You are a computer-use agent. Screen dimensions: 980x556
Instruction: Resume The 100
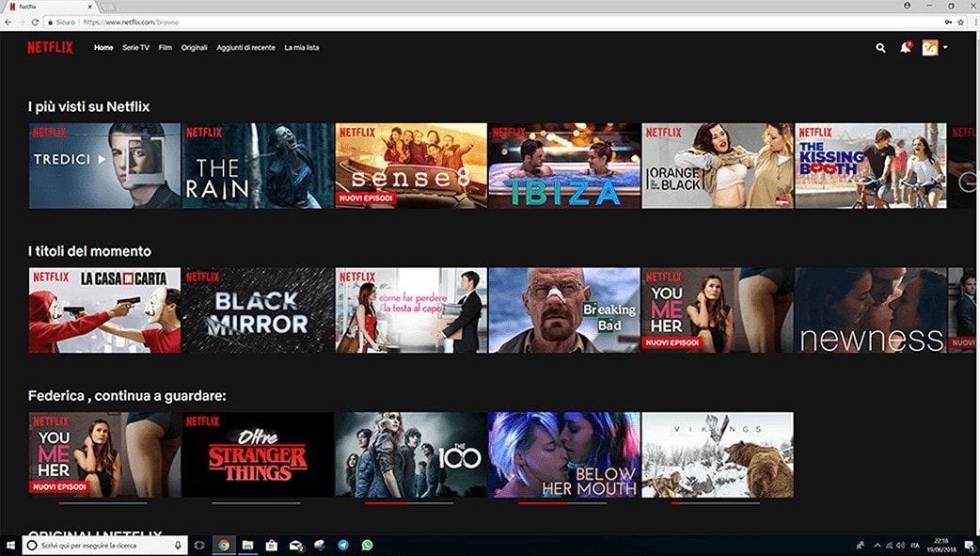coord(411,454)
